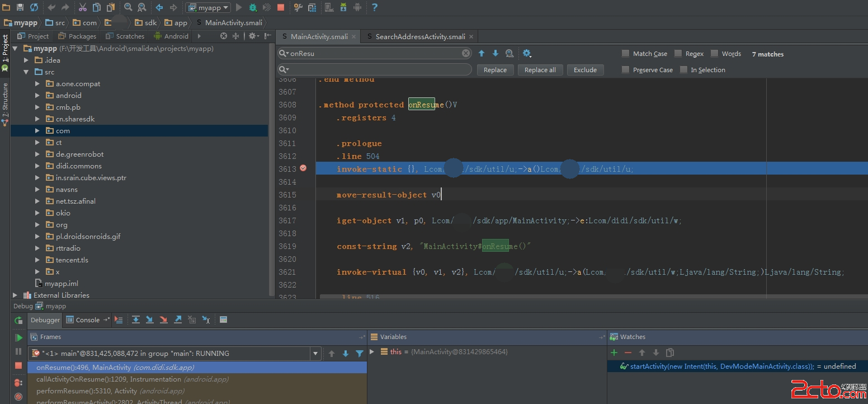The image size is (868, 404).
Task: Click the Step Out debugger icon
Action: click(x=178, y=320)
